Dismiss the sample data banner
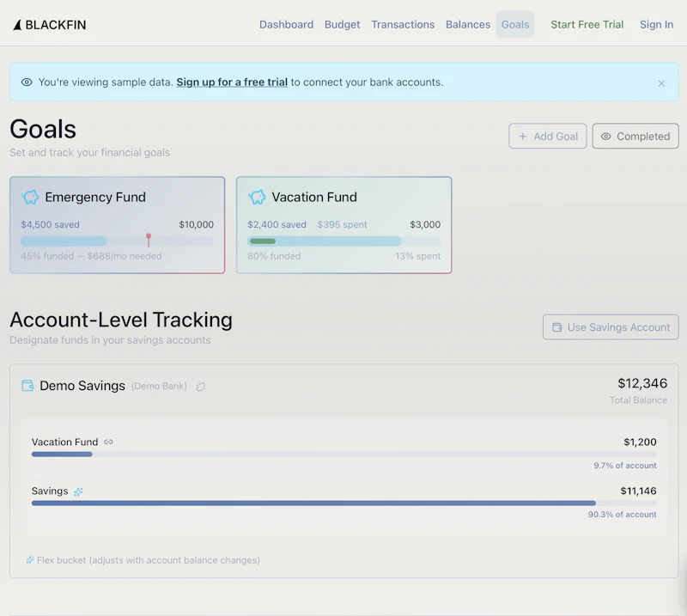This screenshot has width=687, height=616. [x=661, y=83]
